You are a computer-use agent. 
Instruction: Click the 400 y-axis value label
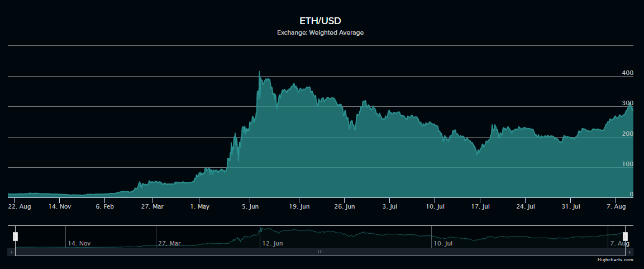point(628,73)
